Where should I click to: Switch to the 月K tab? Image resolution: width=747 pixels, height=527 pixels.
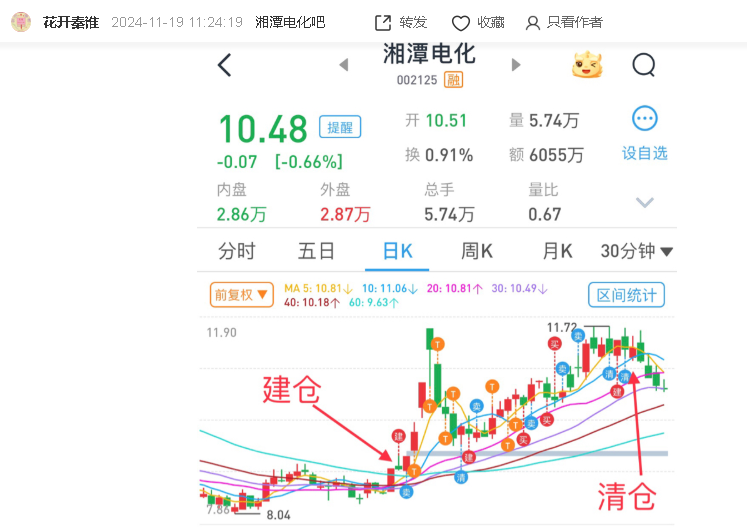tap(557, 251)
